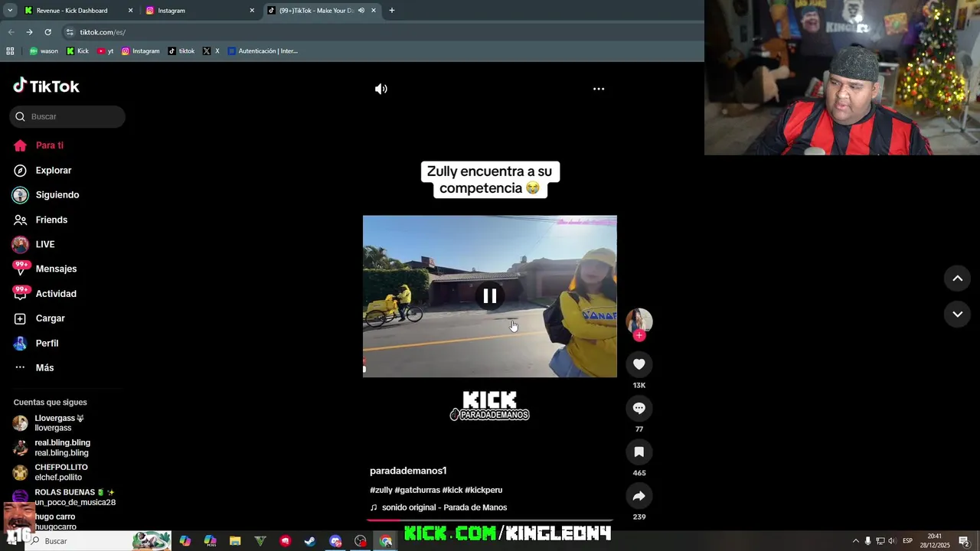
Task: Open the taskbar notification center
Action: pyautogui.click(x=964, y=541)
